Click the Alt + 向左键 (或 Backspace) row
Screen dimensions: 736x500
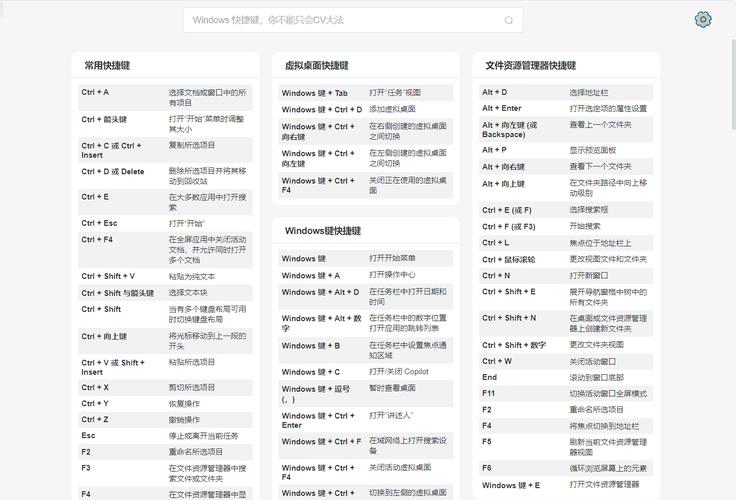pyautogui.click(x=566, y=129)
